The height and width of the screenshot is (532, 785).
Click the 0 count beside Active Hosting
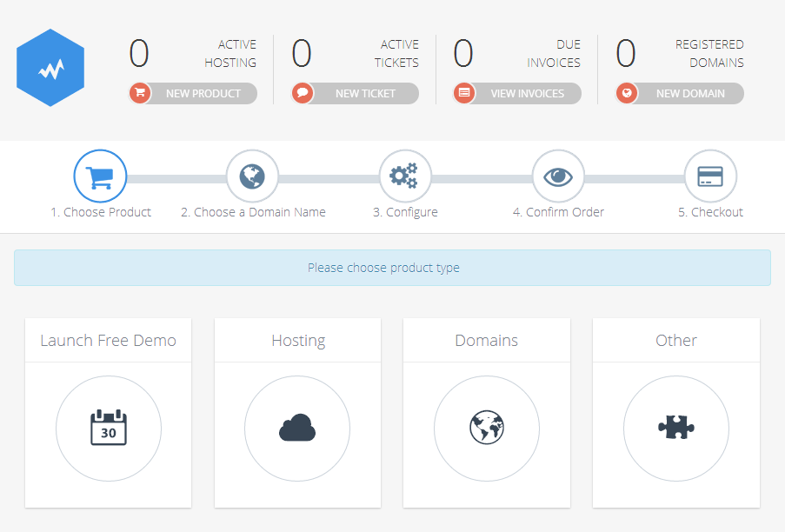coord(139,53)
